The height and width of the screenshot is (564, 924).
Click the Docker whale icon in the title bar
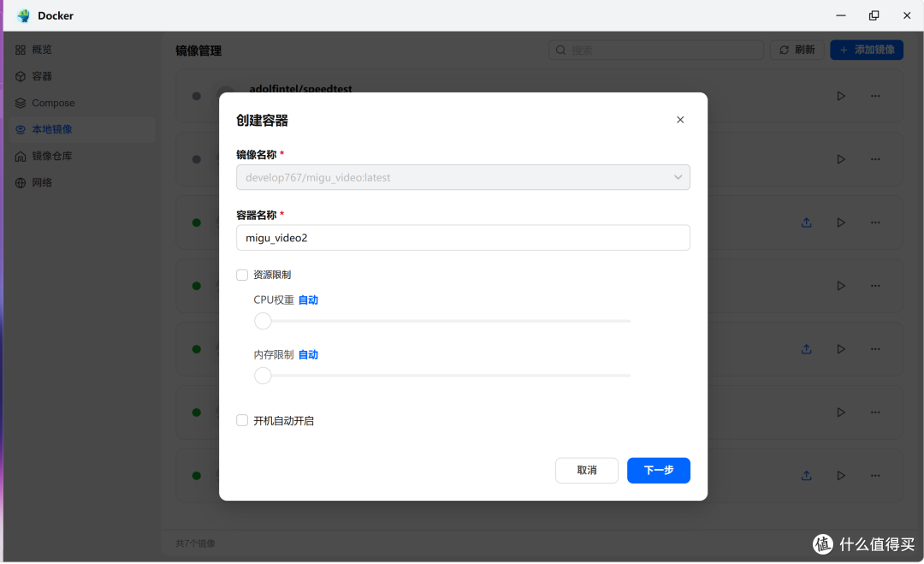coord(24,15)
